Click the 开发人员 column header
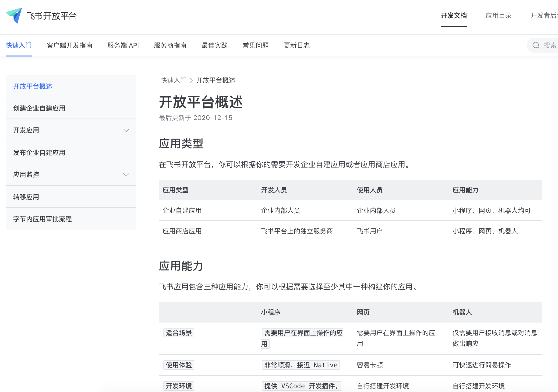The width and height of the screenshot is (558, 392). (x=274, y=190)
